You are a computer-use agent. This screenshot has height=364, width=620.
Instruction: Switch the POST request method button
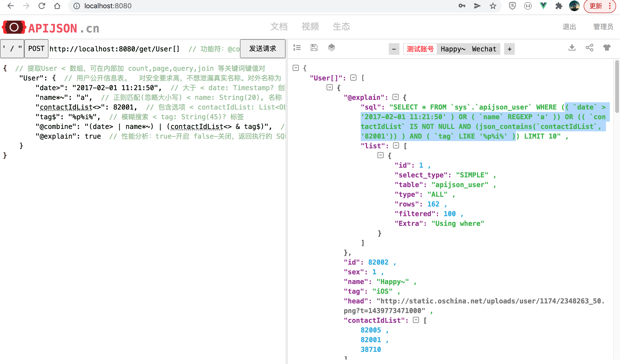point(36,49)
